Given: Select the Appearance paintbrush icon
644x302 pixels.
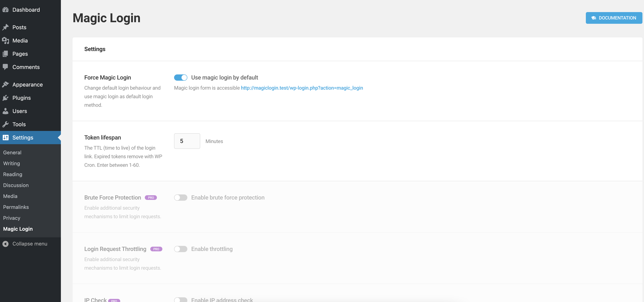Looking at the screenshot, I should (x=5, y=84).
